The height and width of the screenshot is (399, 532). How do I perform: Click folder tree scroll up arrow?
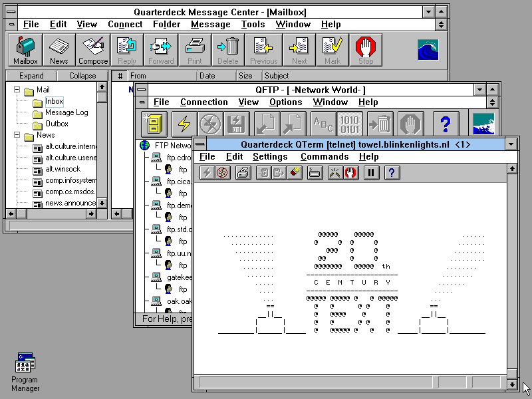coord(102,87)
